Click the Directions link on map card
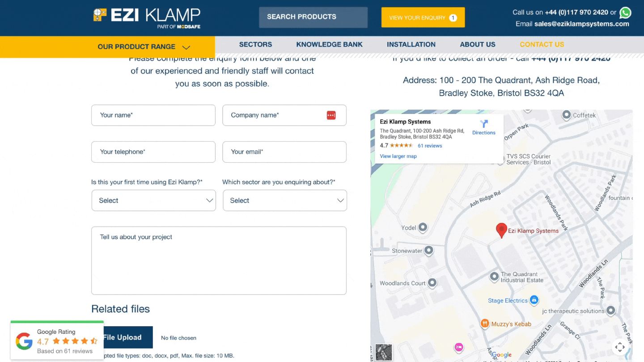 click(484, 133)
